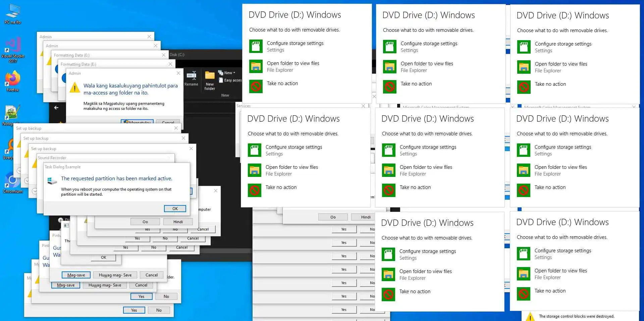Click the Disk (C:) File Explorer title

coord(177,55)
